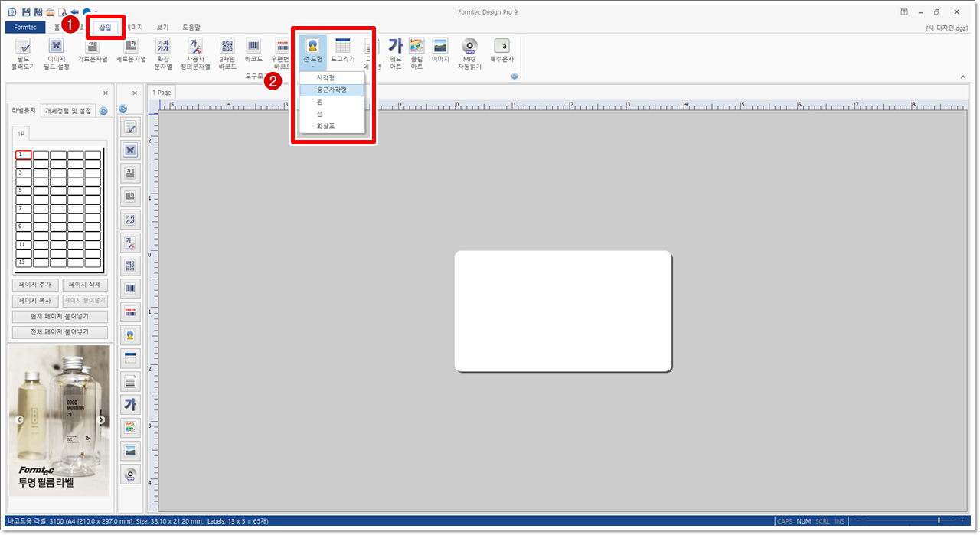Click the 페이지 추가 button
The width and height of the screenshot is (980, 535).
(35, 285)
